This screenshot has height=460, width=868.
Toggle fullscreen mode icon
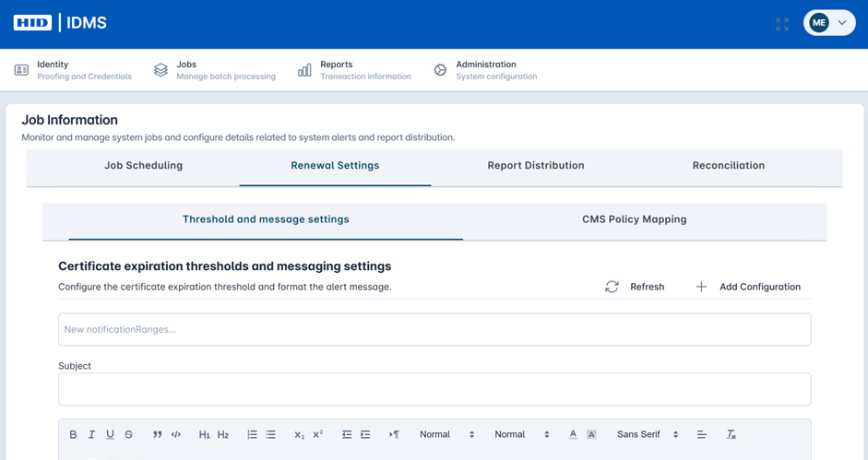pos(782,24)
